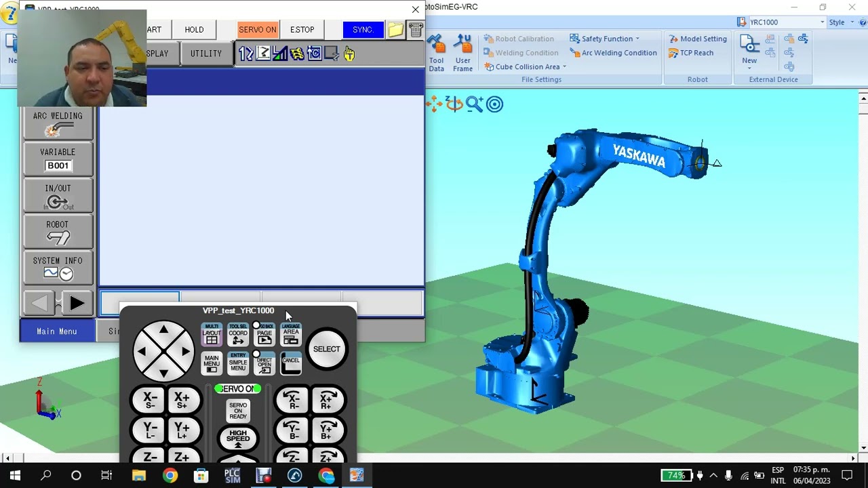Image resolution: width=868 pixels, height=488 pixels.
Task: Go to next menu page arrow
Action: (x=76, y=304)
